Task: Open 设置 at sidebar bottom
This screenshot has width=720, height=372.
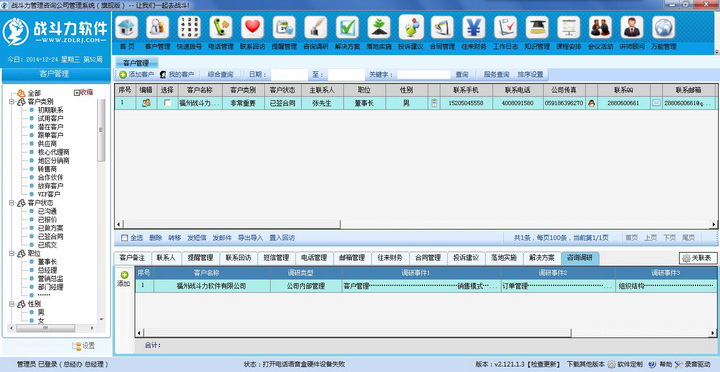Action: 84,345
